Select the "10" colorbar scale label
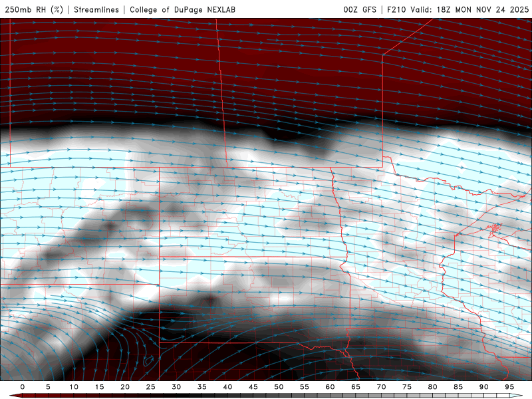532x399 pixels. click(74, 387)
